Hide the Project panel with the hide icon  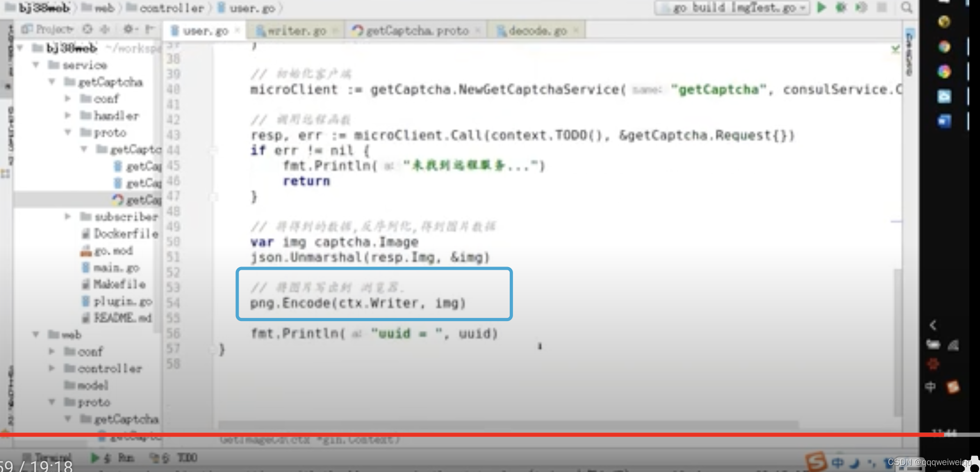coord(150,29)
